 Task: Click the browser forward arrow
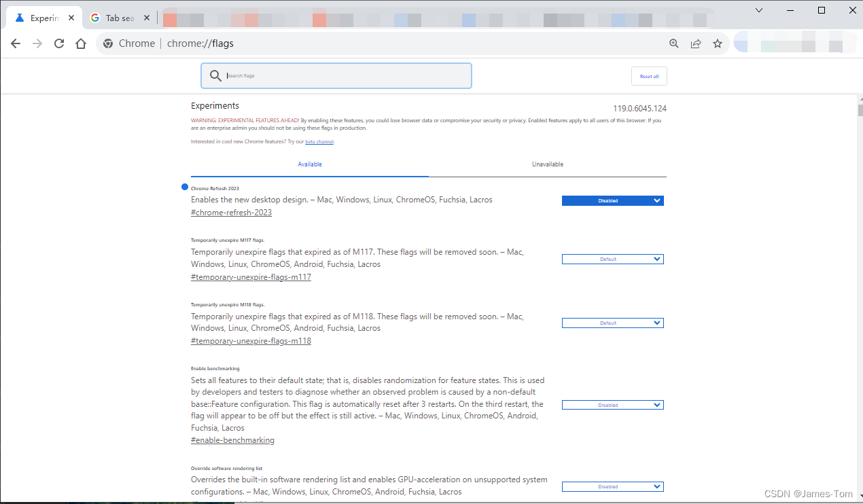click(37, 43)
